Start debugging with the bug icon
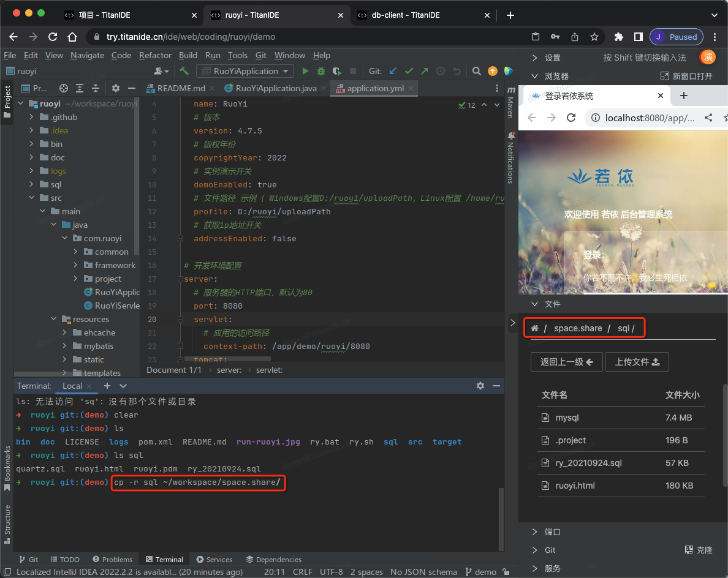Image resolution: width=728 pixels, height=578 pixels. (321, 72)
